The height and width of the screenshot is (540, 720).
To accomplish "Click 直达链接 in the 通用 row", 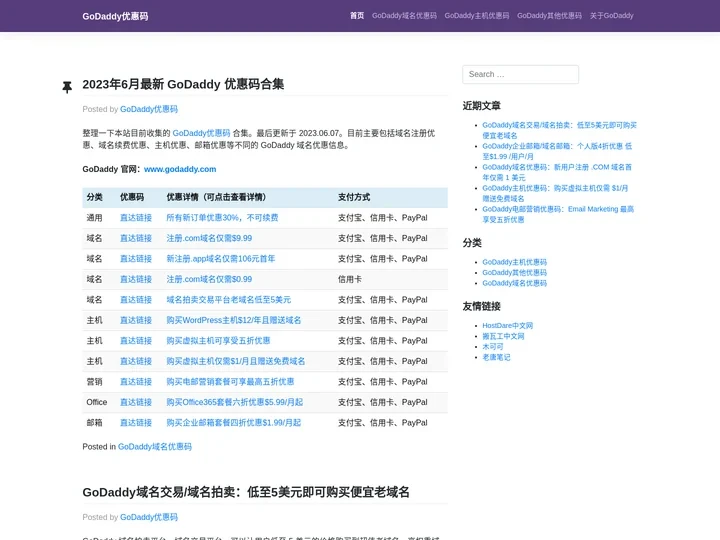I will coord(136,218).
